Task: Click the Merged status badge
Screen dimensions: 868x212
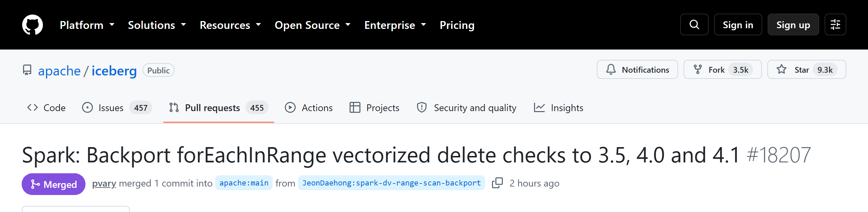Action: [54, 184]
